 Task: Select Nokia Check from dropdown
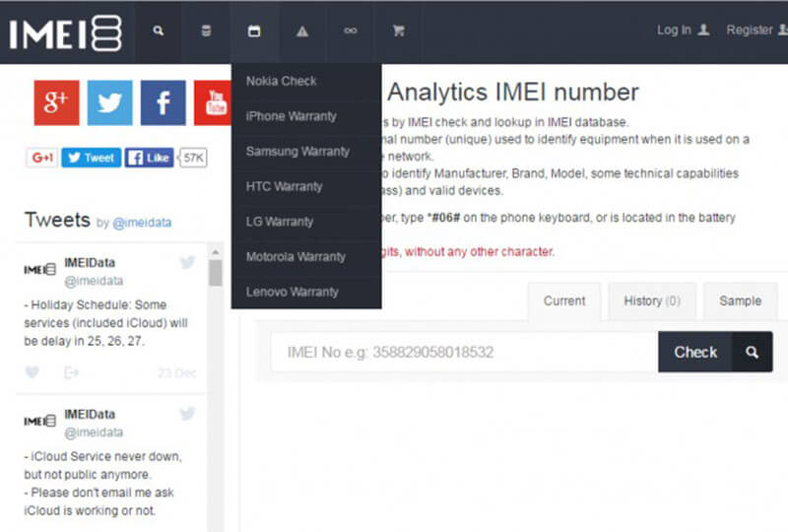(x=282, y=81)
